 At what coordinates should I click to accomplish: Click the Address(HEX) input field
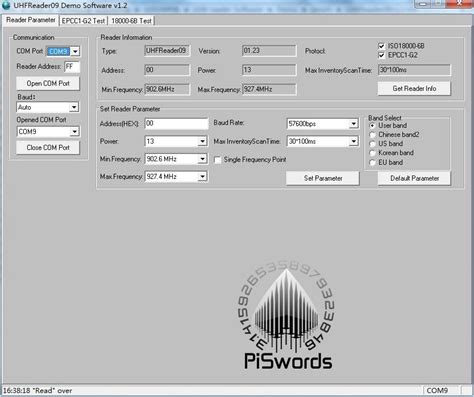point(176,124)
